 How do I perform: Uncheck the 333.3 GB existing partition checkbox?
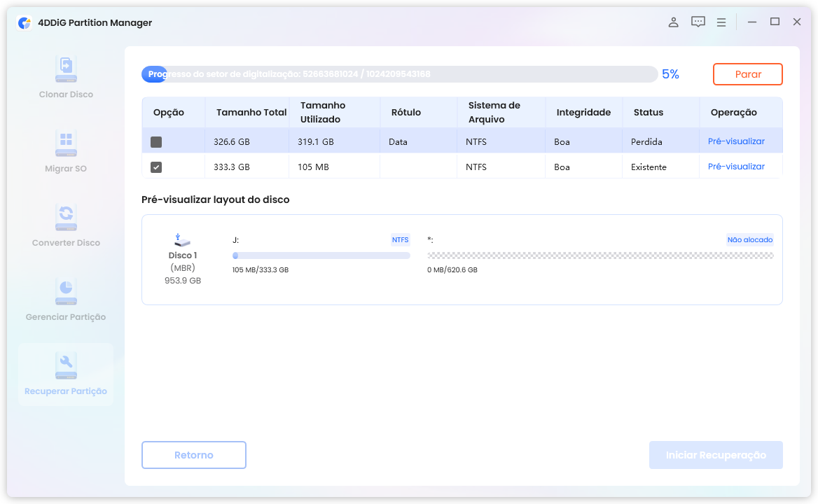click(x=156, y=167)
